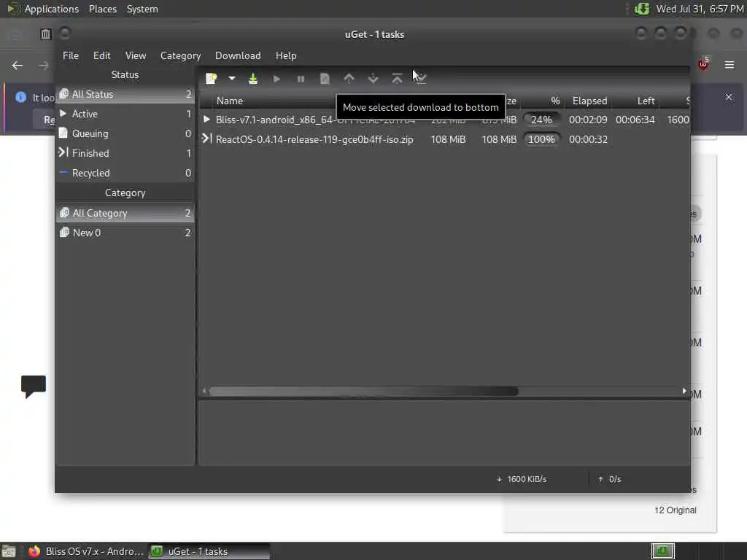Select the All Category entry
This screenshot has width=747, height=560.
125,213
